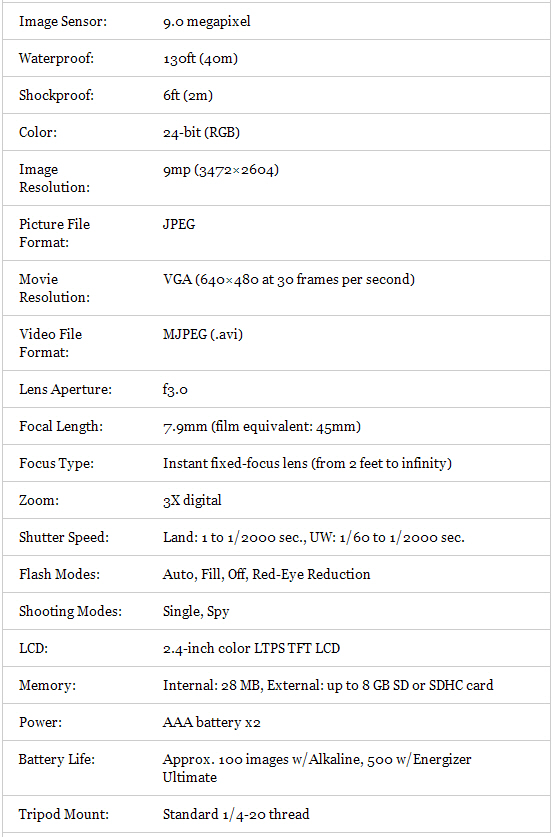Viewport: 554px width, 837px height.
Task: Select the Standard 1/4-20 thread text
Action: click(236, 815)
